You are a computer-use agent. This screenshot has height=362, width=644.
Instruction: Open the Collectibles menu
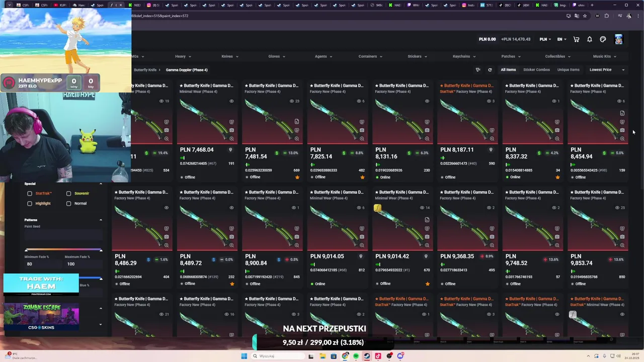[558, 56]
